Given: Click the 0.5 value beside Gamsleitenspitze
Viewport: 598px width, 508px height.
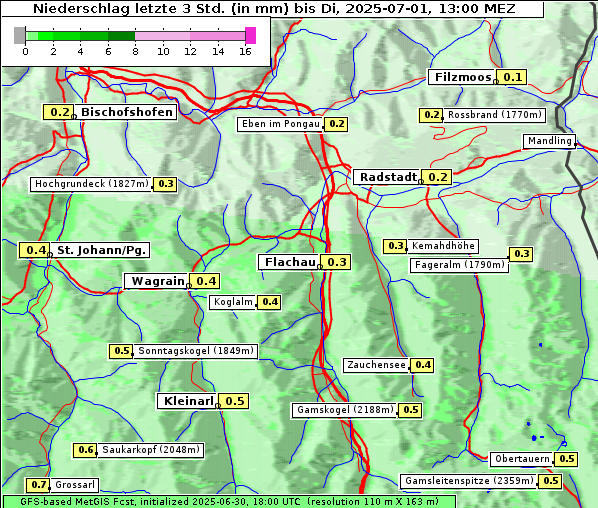Looking at the screenshot, I should click(550, 481).
